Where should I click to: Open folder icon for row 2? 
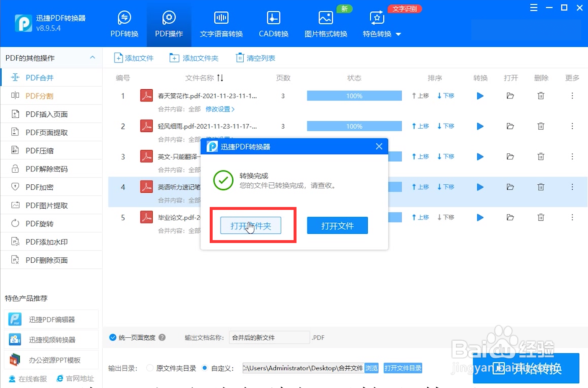(510, 126)
